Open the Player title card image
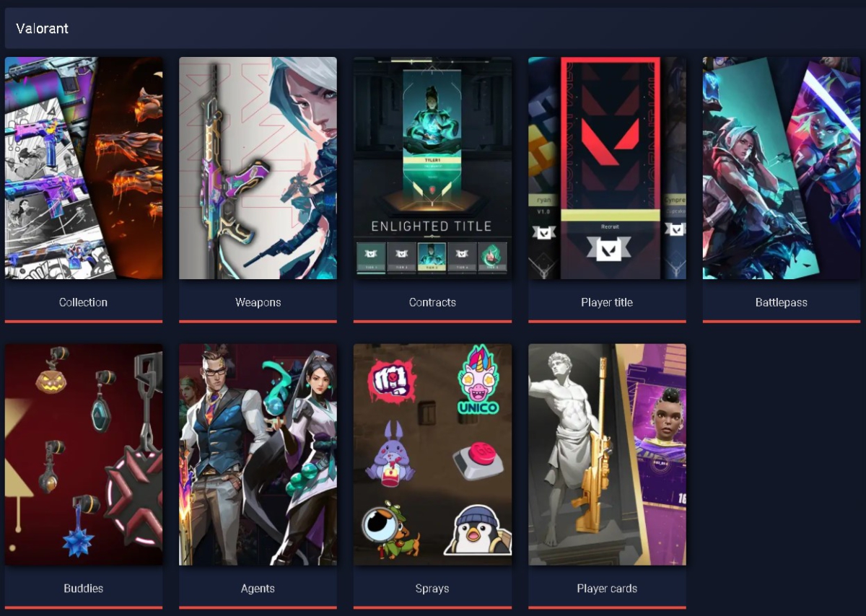Image resolution: width=866 pixels, height=616 pixels. (607, 168)
